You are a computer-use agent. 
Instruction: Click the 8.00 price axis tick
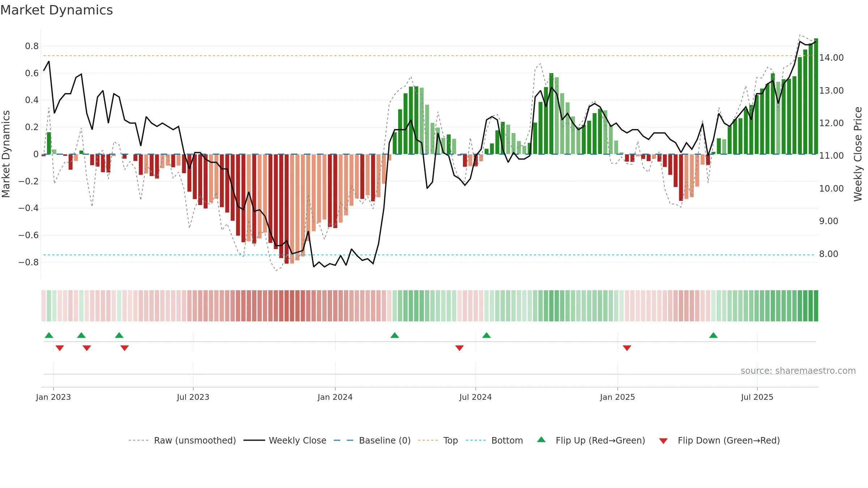pos(829,254)
